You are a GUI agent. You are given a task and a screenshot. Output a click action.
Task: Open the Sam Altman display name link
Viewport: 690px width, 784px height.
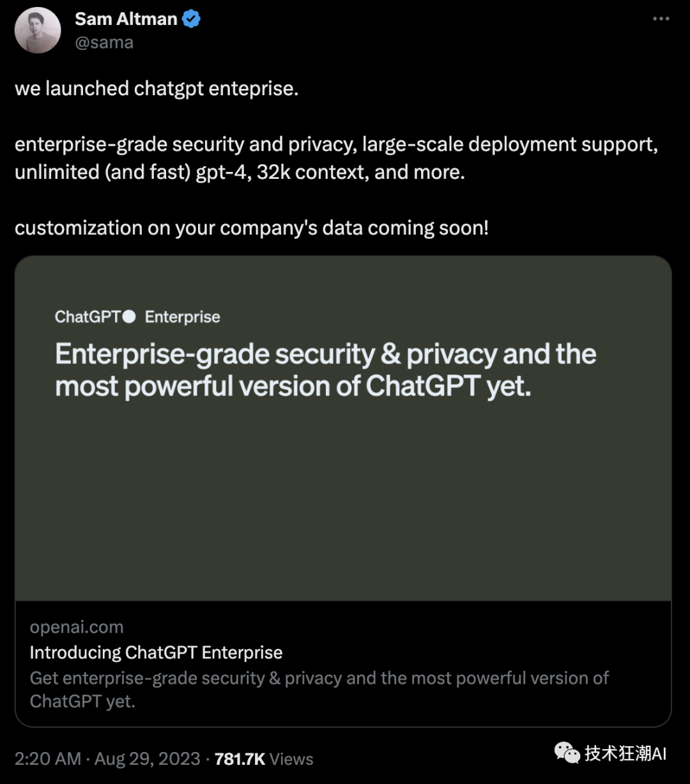126,19
